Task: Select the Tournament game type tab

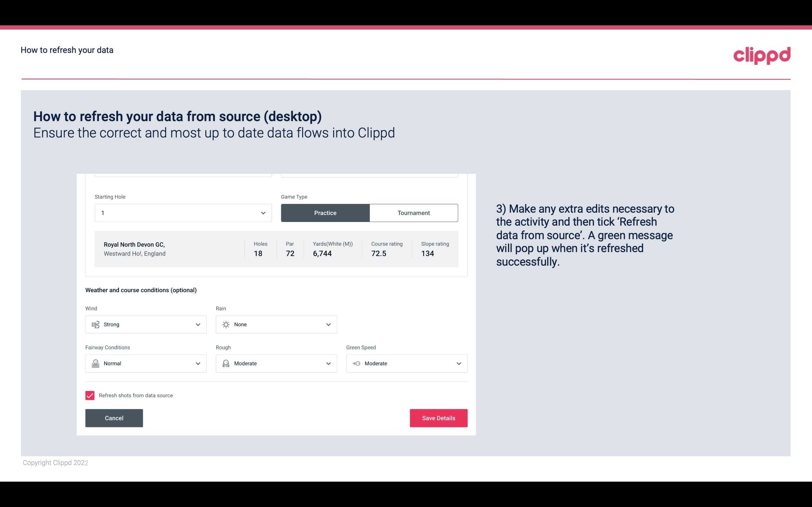Action: pos(413,213)
